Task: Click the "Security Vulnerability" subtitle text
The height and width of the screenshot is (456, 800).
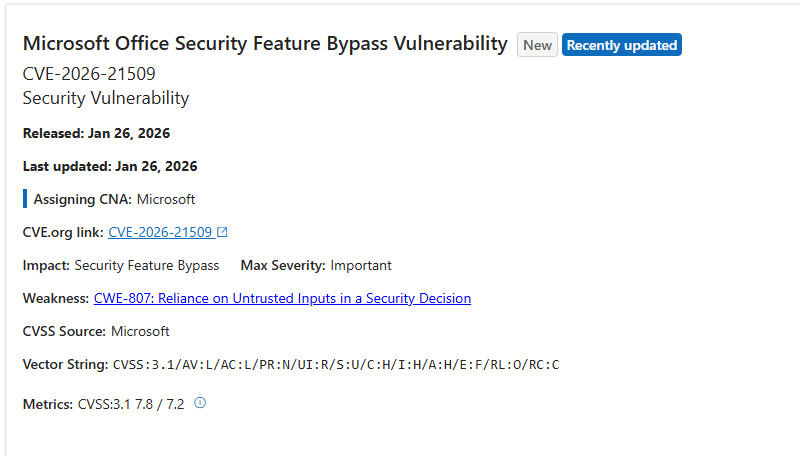Action: (106, 97)
